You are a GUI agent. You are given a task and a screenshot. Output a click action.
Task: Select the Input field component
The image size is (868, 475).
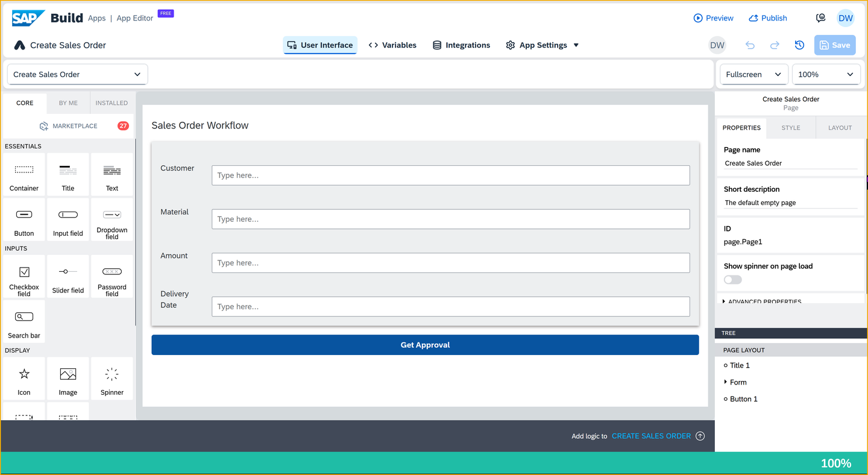click(x=68, y=219)
